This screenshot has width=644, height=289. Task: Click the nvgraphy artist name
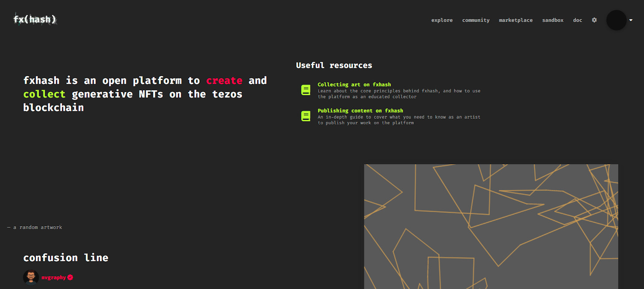[54, 277]
